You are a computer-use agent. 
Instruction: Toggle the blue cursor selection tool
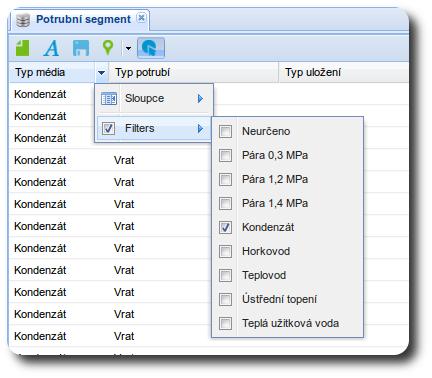(x=151, y=48)
